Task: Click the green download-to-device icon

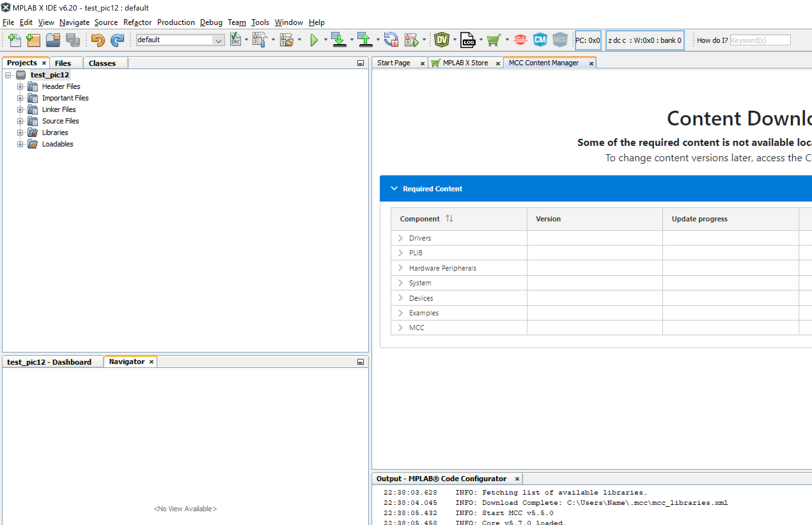Action: click(x=339, y=40)
